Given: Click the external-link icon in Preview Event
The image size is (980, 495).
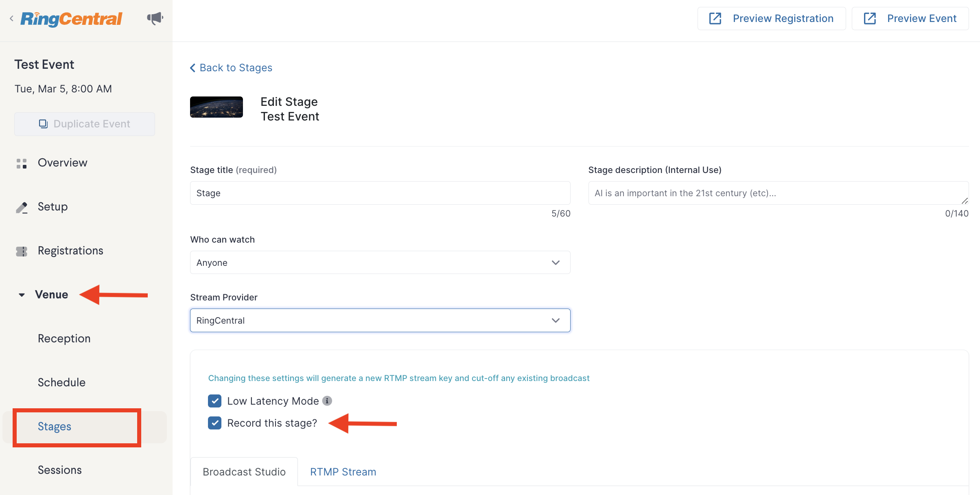Looking at the screenshot, I should pyautogui.click(x=870, y=18).
